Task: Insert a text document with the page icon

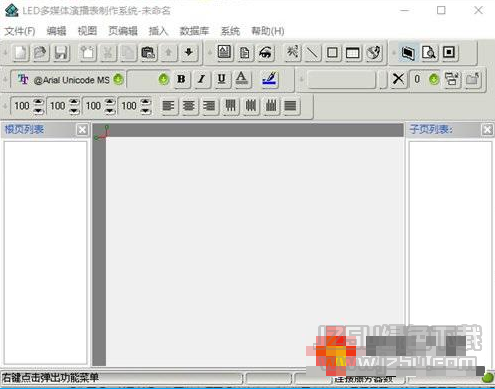Action: point(245,53)
